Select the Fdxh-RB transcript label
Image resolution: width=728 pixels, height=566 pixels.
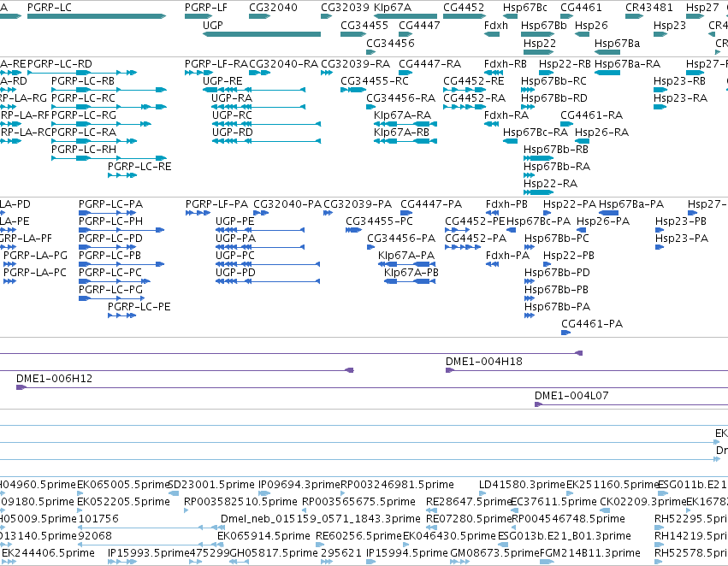[505, 64]
